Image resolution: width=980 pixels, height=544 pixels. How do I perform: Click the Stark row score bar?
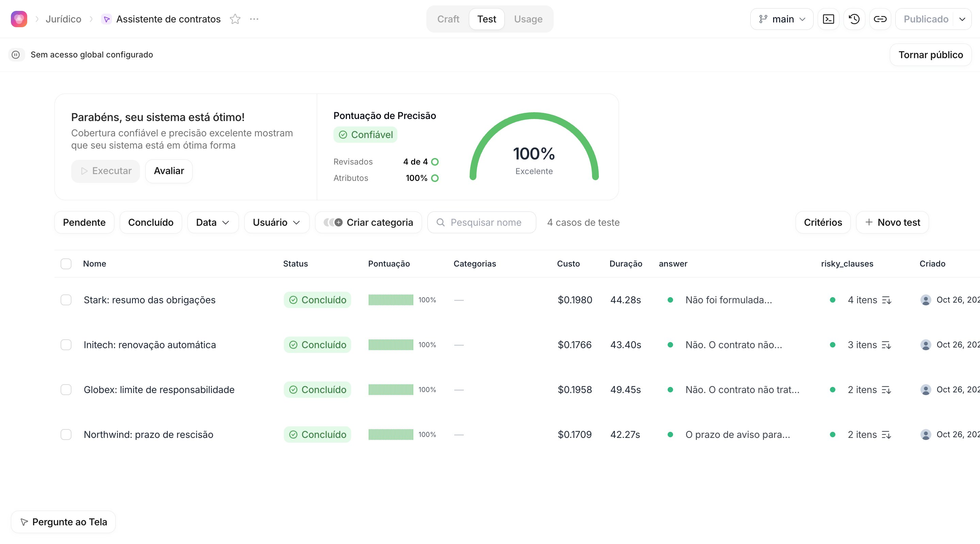(391, 300)
